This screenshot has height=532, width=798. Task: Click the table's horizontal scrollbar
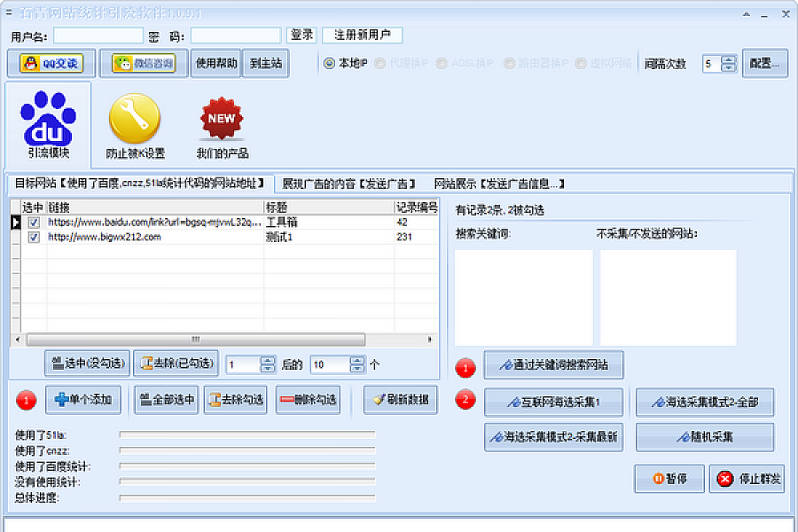tap(195, 340)
